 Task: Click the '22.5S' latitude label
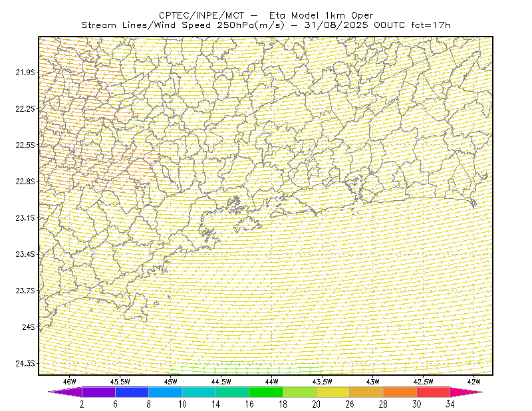click(25, 145)
